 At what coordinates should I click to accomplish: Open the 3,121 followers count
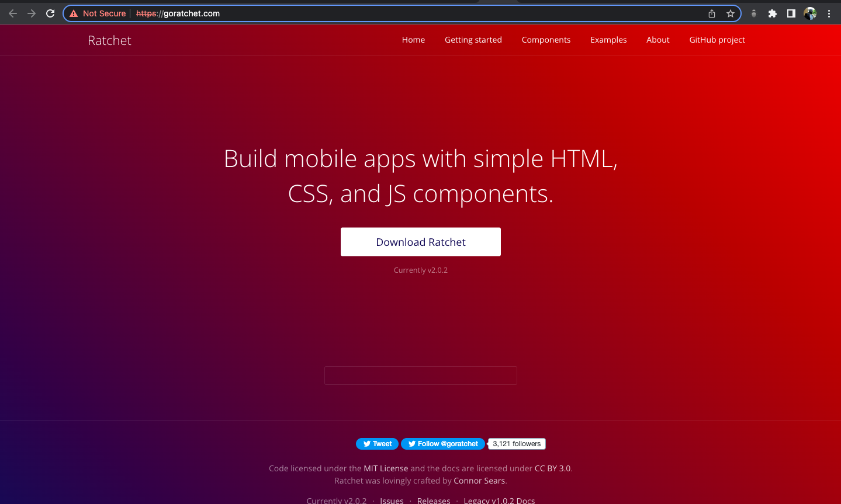(x=517, y=444)
